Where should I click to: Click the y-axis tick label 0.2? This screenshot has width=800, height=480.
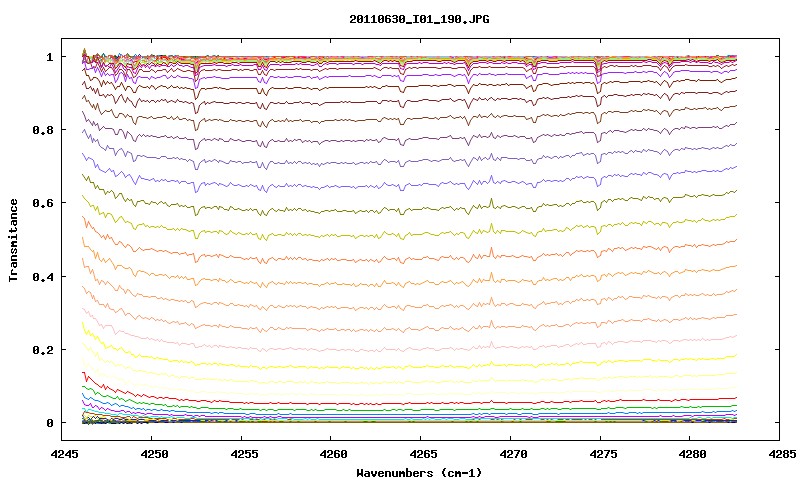click(x=43, y=350)
